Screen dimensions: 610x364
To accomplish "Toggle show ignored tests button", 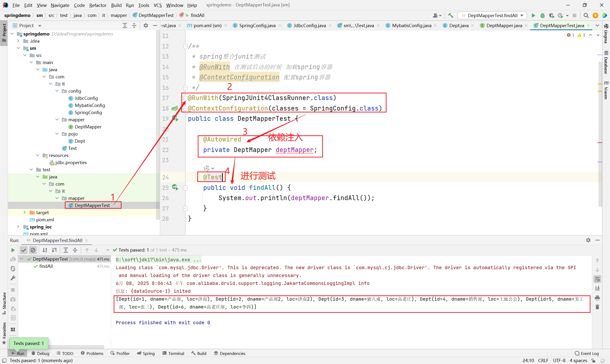I will [x=33, y=250].
